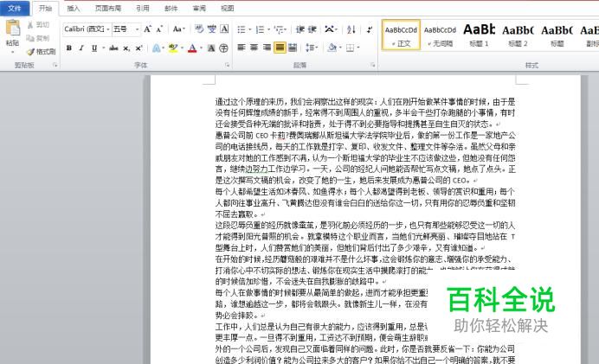Switch to the Mailings (邮件) tab
Image resolution: width=599 pixels, height=364 pixels.
coord(171,9)
